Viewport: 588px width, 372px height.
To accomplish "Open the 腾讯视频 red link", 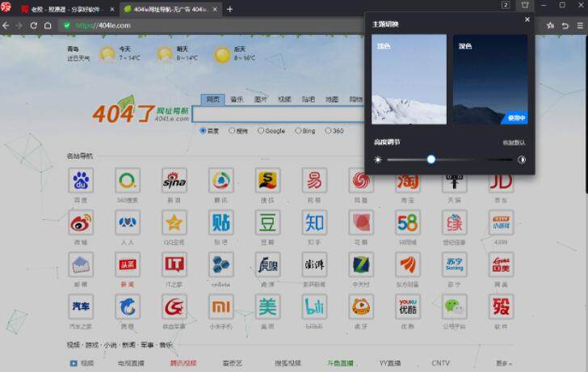I will click(x=183, y=363).
